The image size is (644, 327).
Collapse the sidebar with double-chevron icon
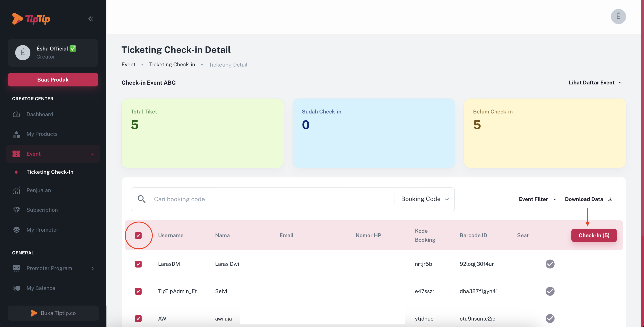pyautogui.click(x=91, y=19)
